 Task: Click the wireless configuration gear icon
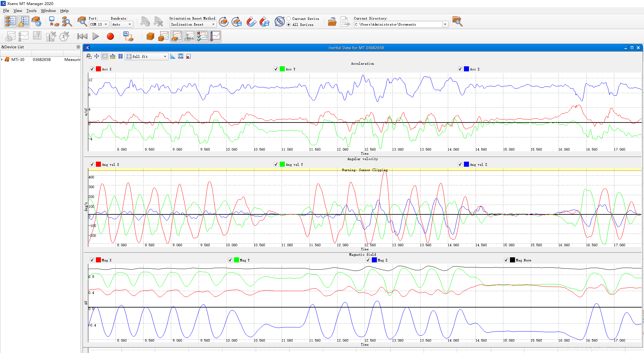(x=145, y=21)
